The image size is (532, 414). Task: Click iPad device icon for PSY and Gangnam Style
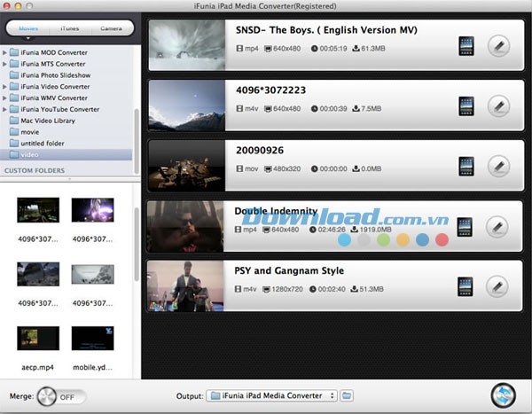click(465, 286)
